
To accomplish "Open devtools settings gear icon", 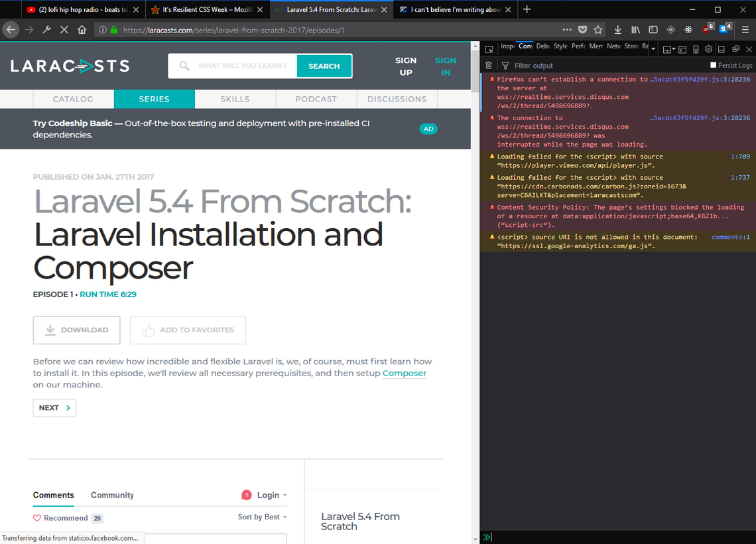I will point(708,49).
